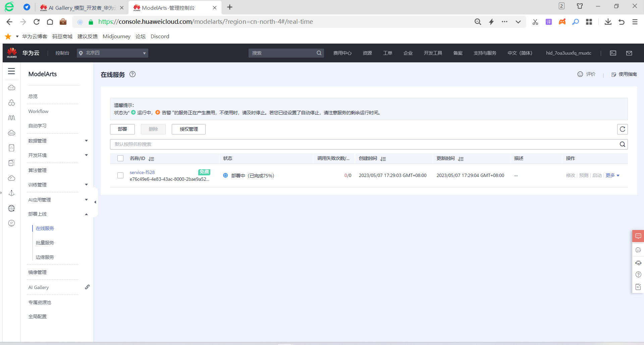Select 批量服务 in the sidebar
This screenshot has height=345, width=644.
[45, 243]
